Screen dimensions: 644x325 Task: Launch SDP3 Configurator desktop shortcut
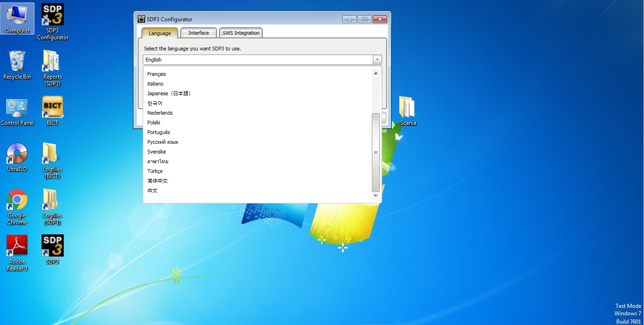(x=53, y=22)
